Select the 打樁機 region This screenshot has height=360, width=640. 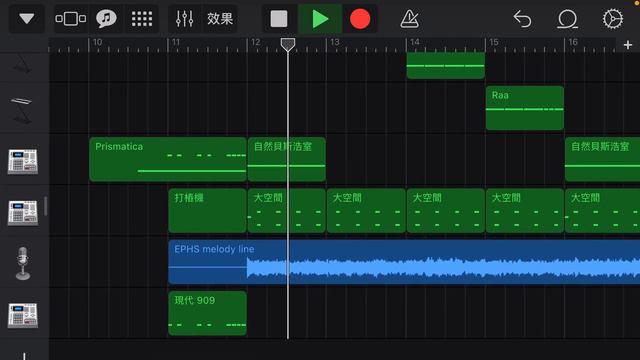pyautogui.click(x=207, y=211)
